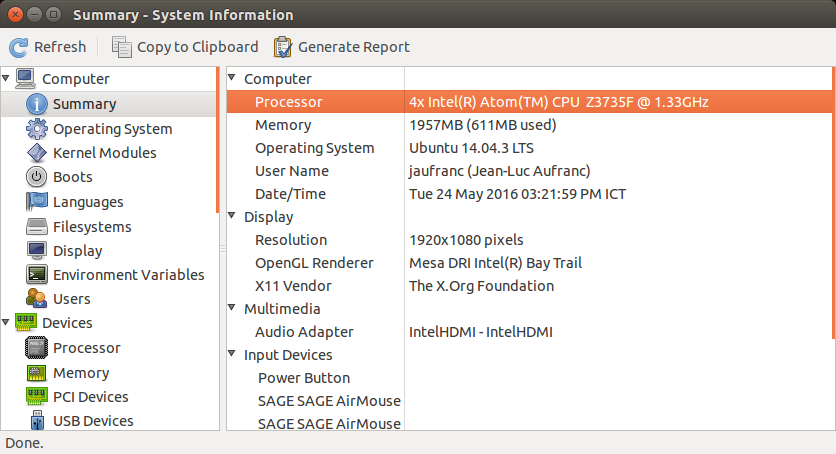Open Environment Variables terminal icon
Image resolution: width=836 pixels, height=454 pixels.
click(36, 274)
